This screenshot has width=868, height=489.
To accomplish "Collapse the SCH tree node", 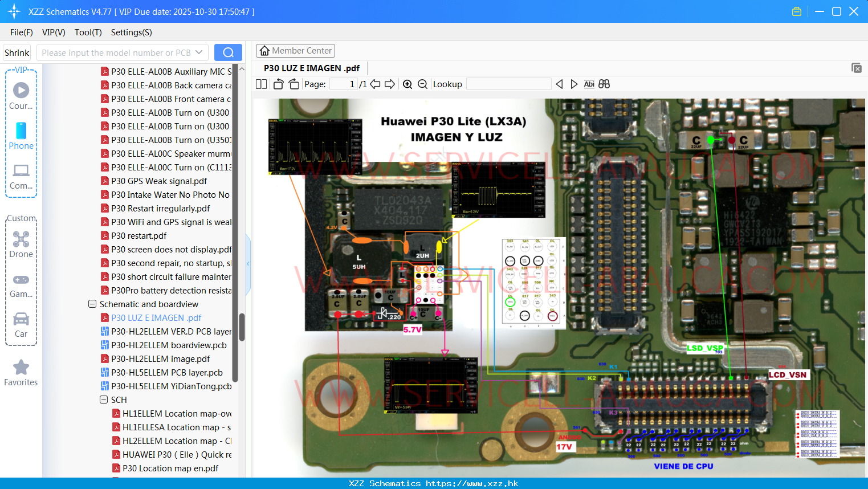I will click(104, 400).
